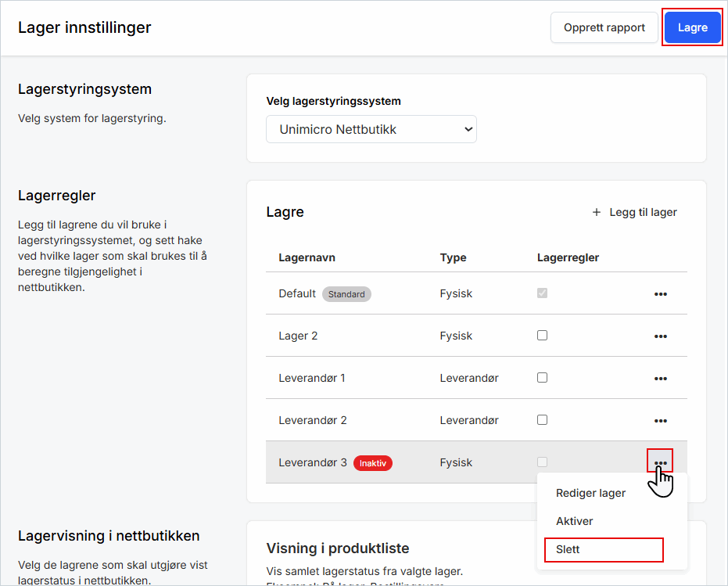Choose Aktiver in the context menu
This screenshot has width=728, height=586.
coord(575,521)
